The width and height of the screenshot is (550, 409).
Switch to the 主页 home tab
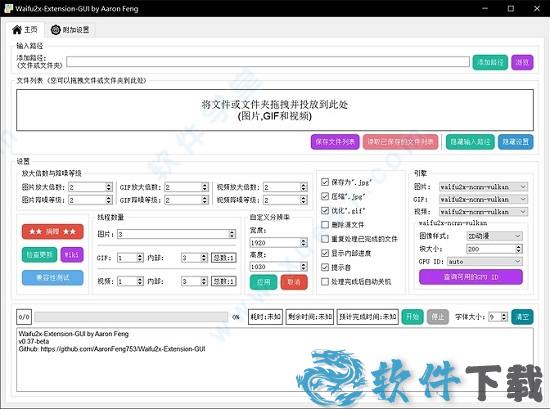[25, 30]
